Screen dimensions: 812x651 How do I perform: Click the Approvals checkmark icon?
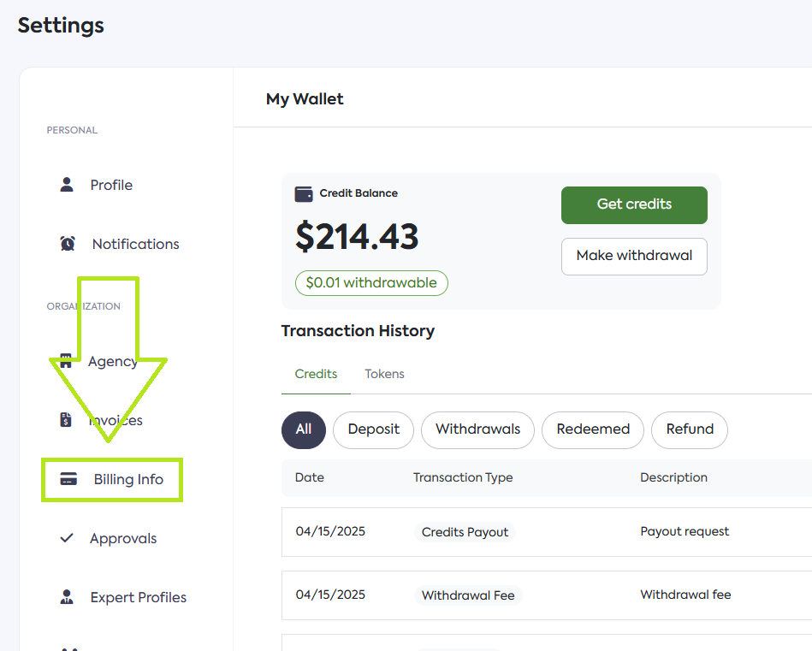pos(67,538)
